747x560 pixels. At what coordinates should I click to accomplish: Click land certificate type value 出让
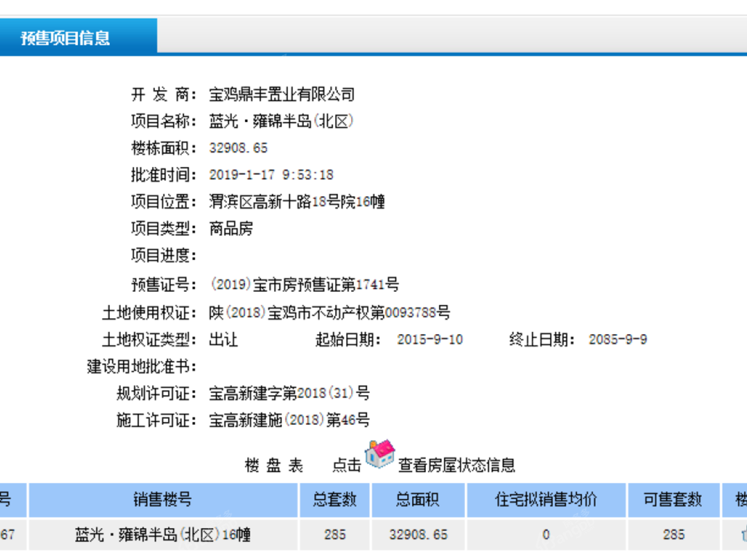tap(223, 340)
